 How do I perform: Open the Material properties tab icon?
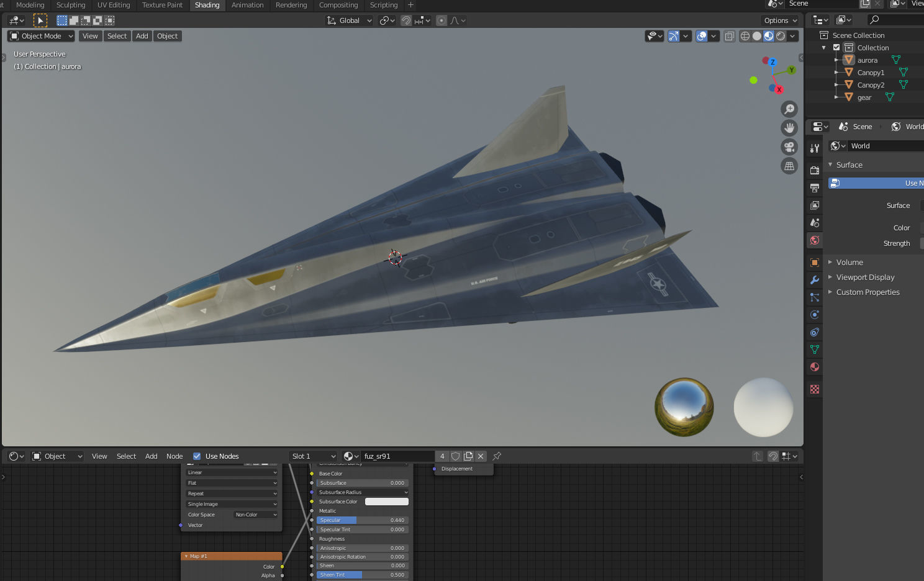point(815,367)
